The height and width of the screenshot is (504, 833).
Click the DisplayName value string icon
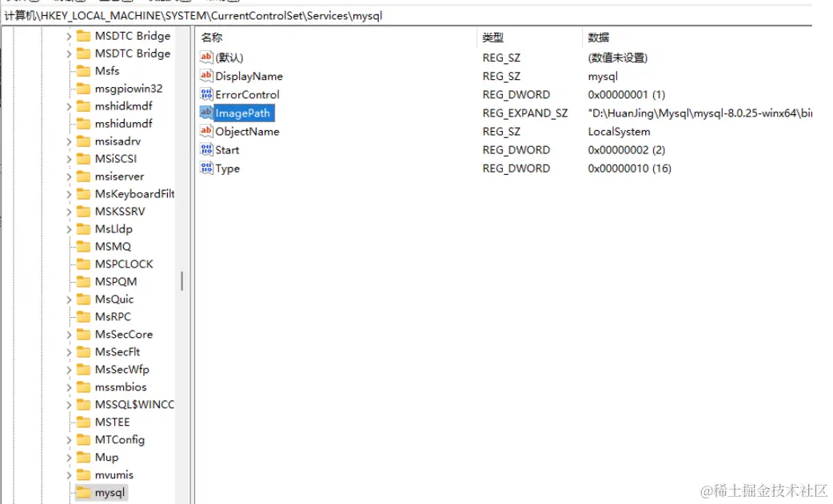point(206,76)
